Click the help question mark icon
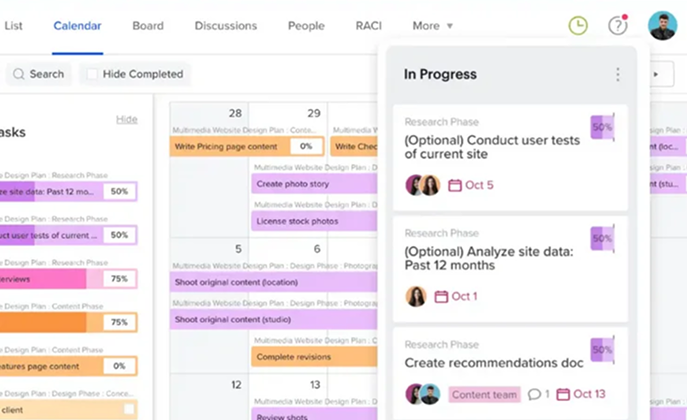 click(618, 26)
